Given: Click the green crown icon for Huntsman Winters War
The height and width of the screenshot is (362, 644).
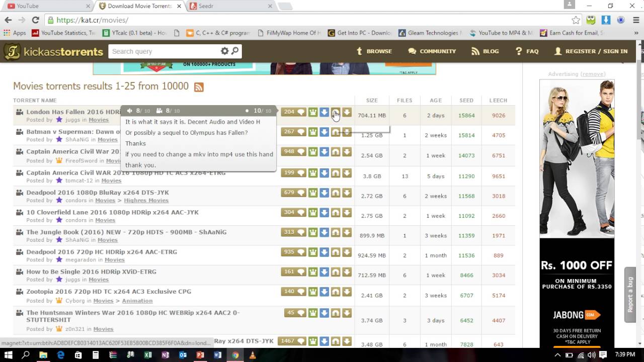Looking at the screenshot, I should (313, 313).
